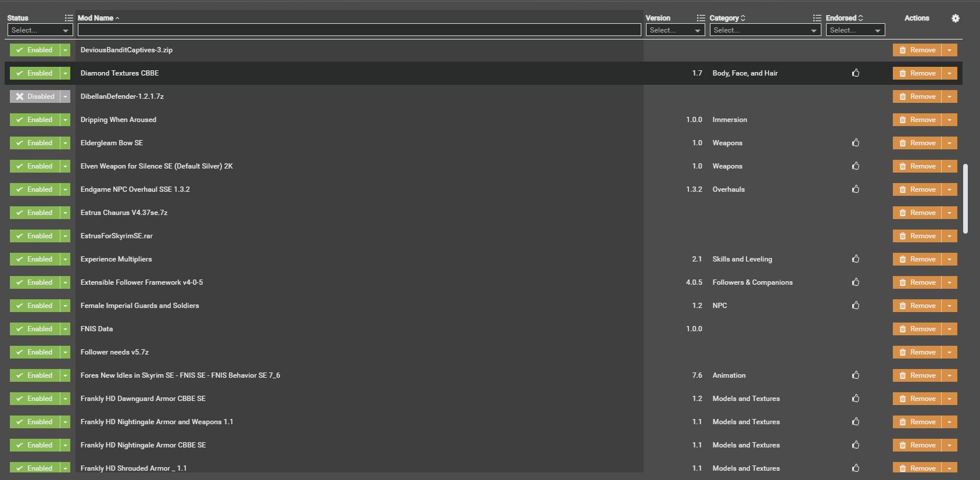Focus the Mod Name filter text field
The height and width of the screenshot is (480, 980).
tap(360, 30)
